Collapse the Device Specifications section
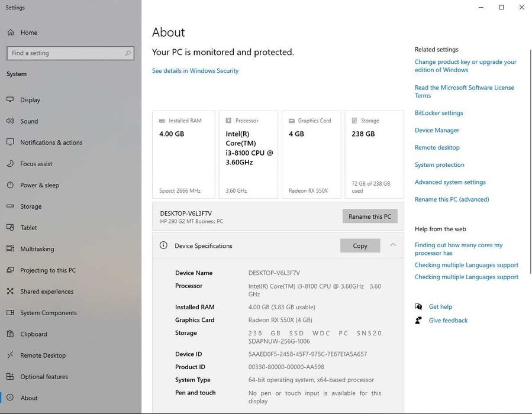 (393, 245)
